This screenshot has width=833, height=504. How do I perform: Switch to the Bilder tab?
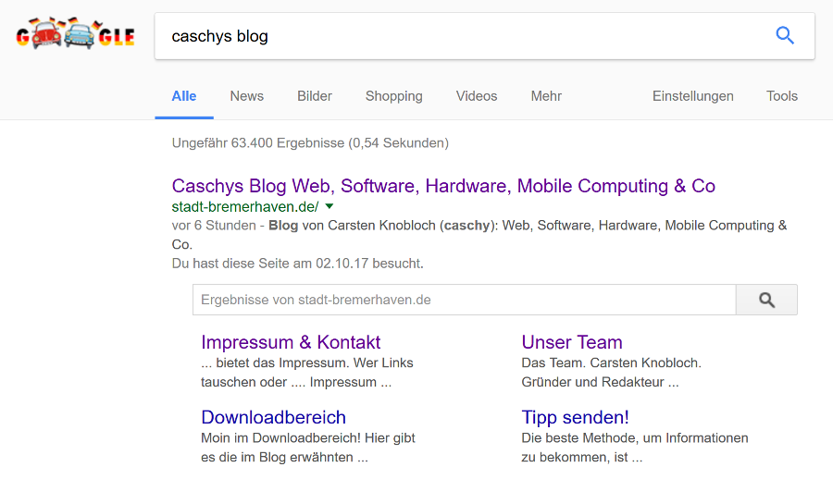pos(315,96)
